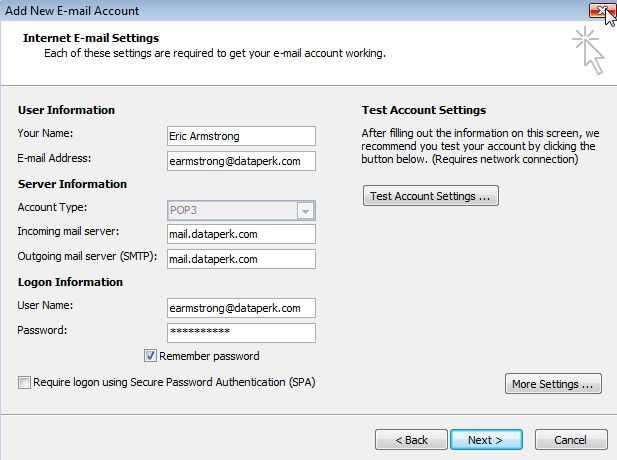The height and width of the screenshot is (460, 617).
Task: Uncheck the Remember password checkbox
Action: coord(150,356)
